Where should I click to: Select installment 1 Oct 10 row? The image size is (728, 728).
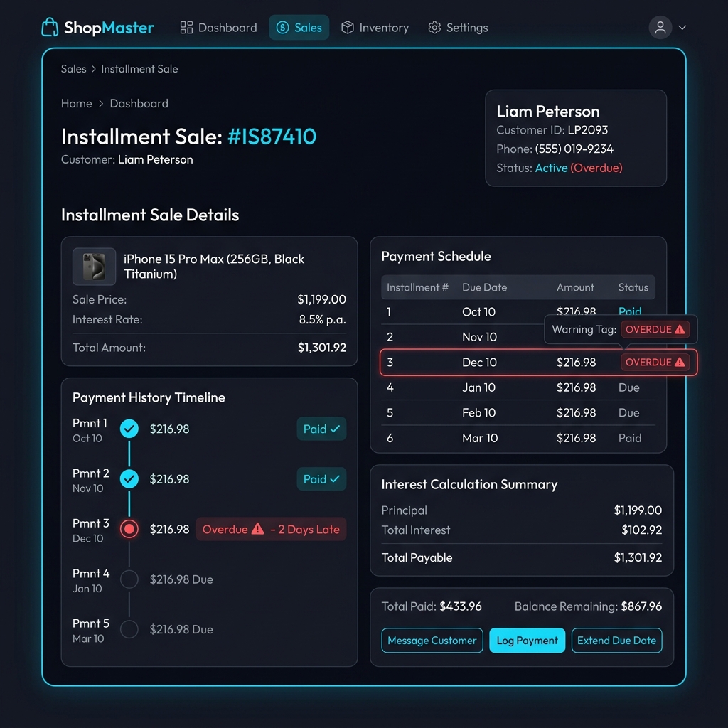[x=518, y=311]
